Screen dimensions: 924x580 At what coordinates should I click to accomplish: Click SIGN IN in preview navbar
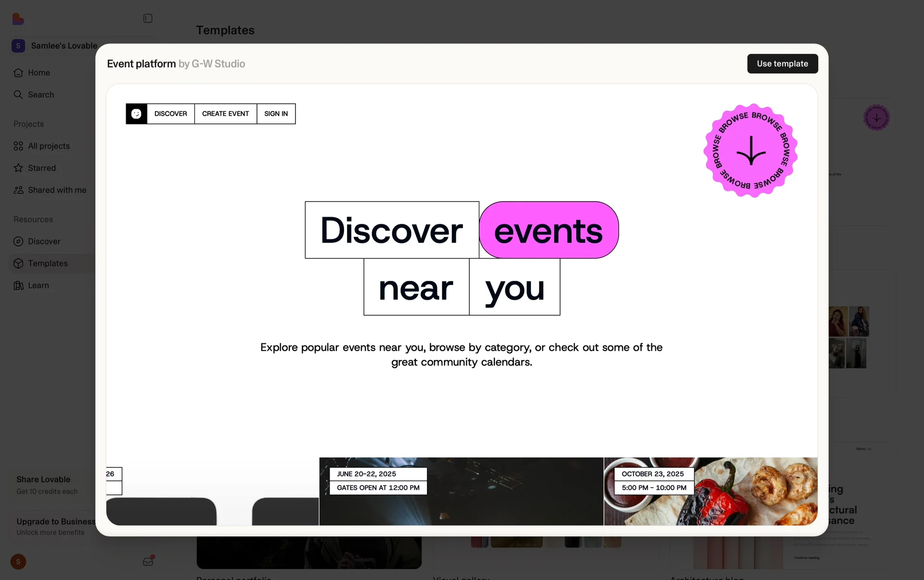click(x=276, y=114)
